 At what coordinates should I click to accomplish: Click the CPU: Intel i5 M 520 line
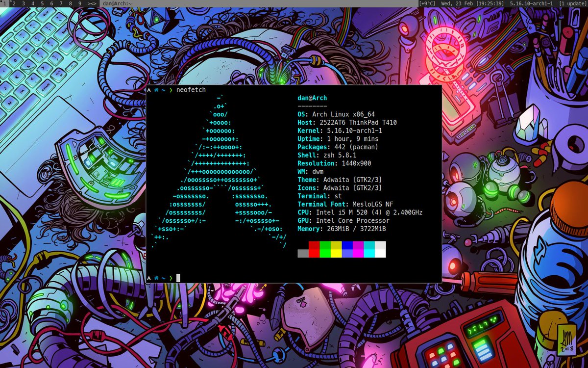tap(360, 212)
